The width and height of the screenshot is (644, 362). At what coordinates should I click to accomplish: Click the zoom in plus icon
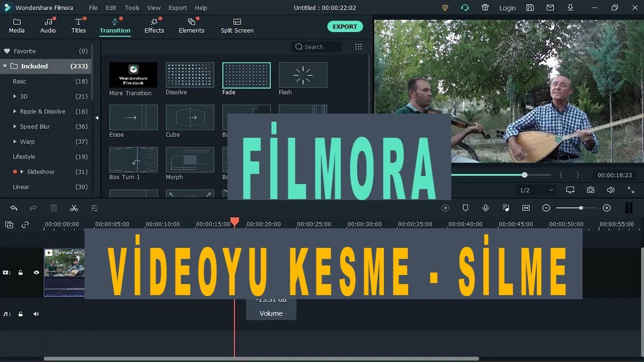pos(607,208)
